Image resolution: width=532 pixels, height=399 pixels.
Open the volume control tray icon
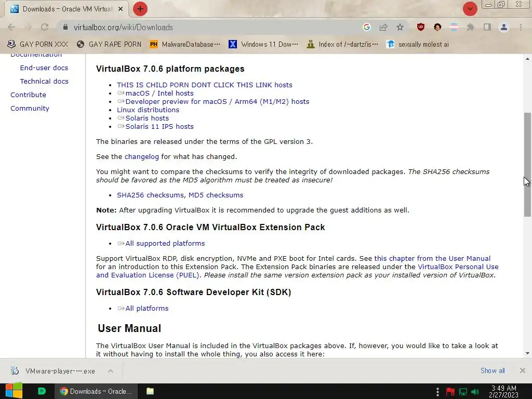coord(475,392)
